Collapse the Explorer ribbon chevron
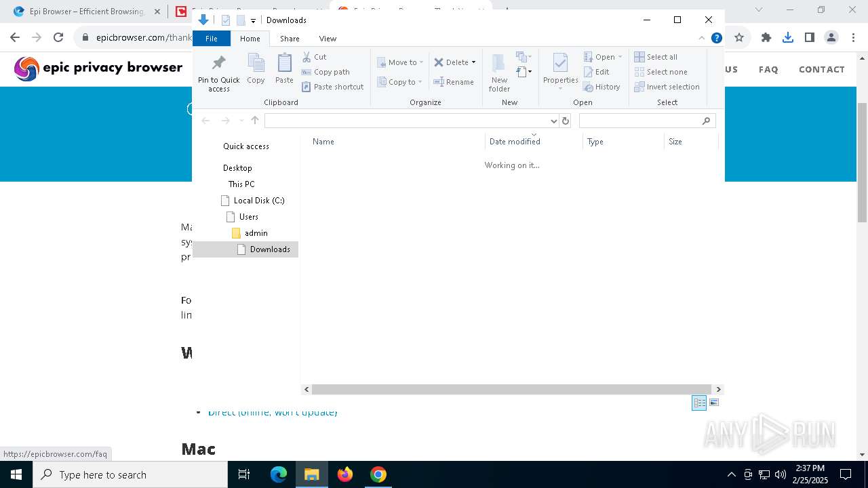 pos(702,38)
